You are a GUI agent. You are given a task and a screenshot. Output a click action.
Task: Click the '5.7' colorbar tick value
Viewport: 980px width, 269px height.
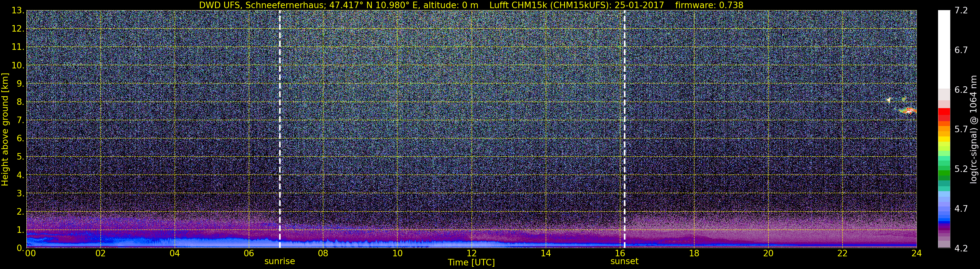961,130
